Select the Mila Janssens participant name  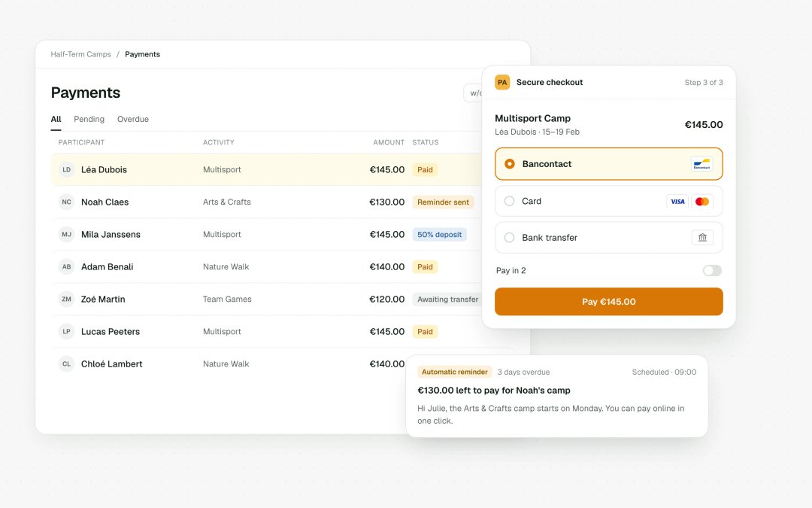click(111, 234)
